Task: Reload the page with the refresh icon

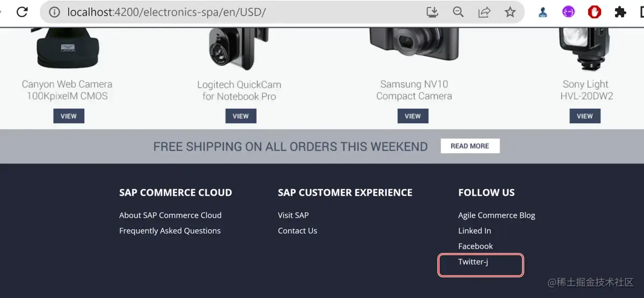Action: [x=23, y=12]
